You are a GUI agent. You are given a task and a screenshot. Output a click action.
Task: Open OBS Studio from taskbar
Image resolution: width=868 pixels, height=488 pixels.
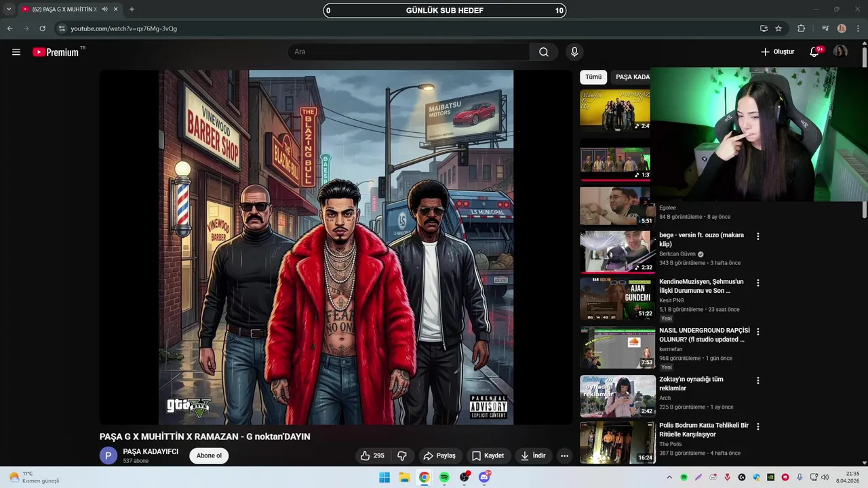465,477
